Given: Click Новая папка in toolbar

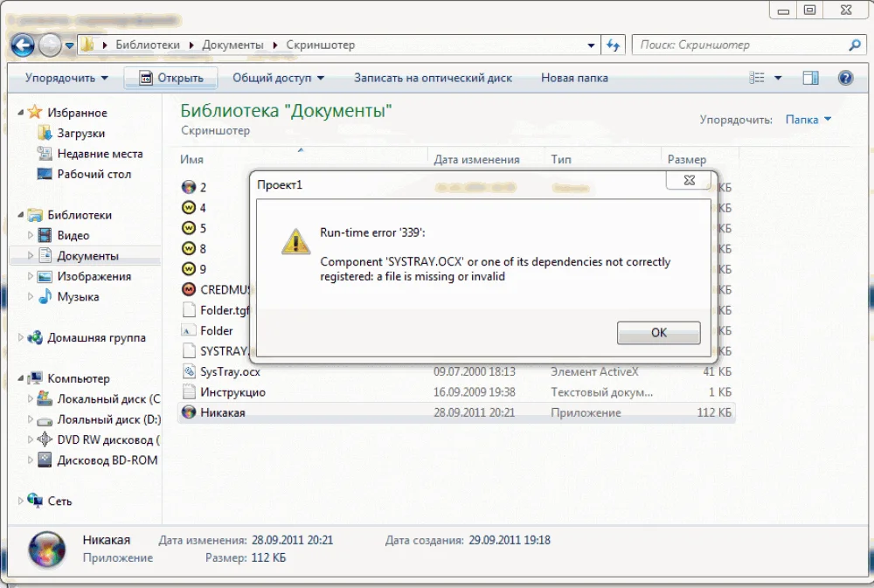Looking at the screenshot, I should 573,78.
